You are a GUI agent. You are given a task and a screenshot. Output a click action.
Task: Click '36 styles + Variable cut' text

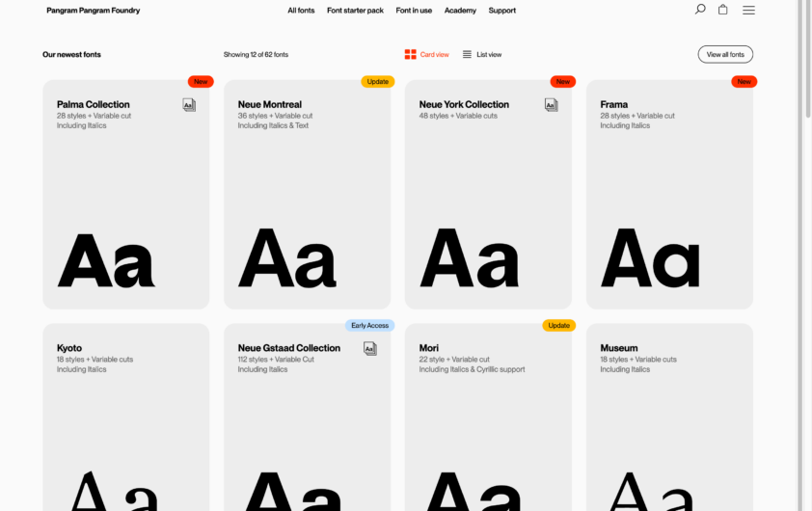click(275, 116)
